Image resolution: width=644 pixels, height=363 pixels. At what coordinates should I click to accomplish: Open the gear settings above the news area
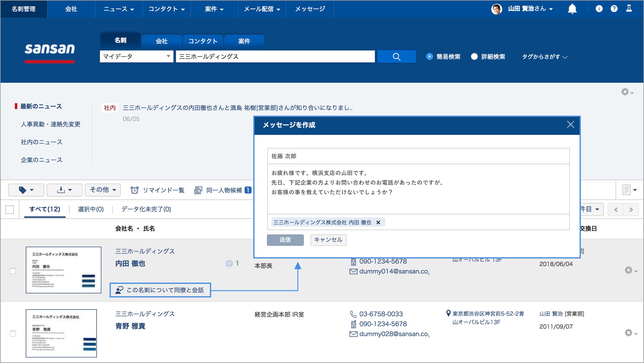click(x=627, y=92)
